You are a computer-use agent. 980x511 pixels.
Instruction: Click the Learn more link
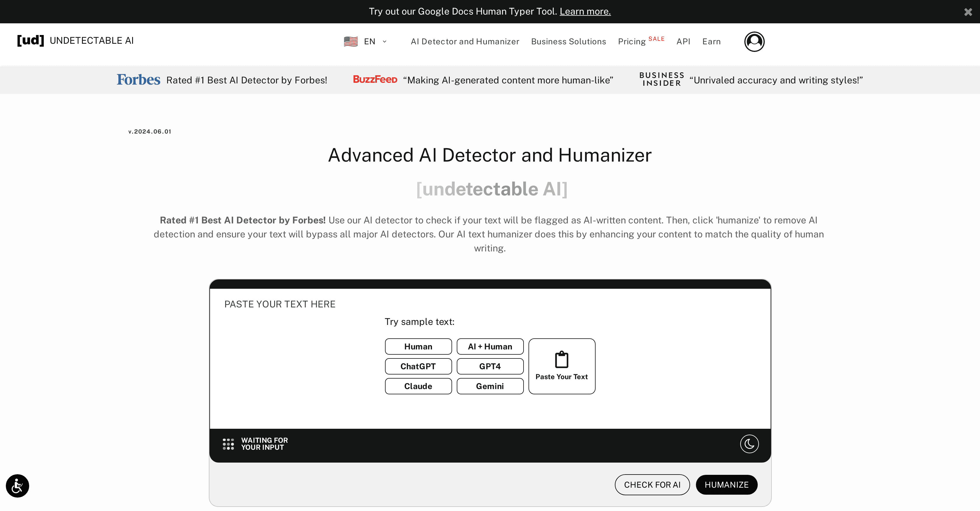coord(585,11)
